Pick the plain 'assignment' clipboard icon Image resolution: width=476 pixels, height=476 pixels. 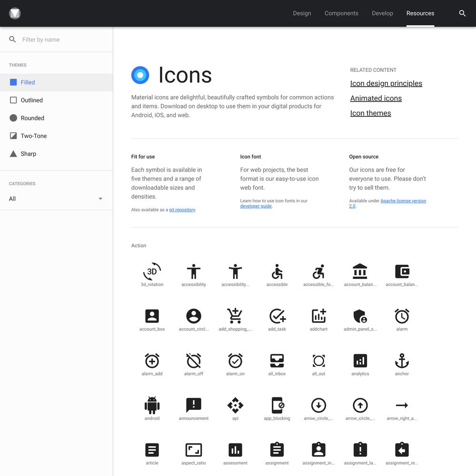coord(277,450)
